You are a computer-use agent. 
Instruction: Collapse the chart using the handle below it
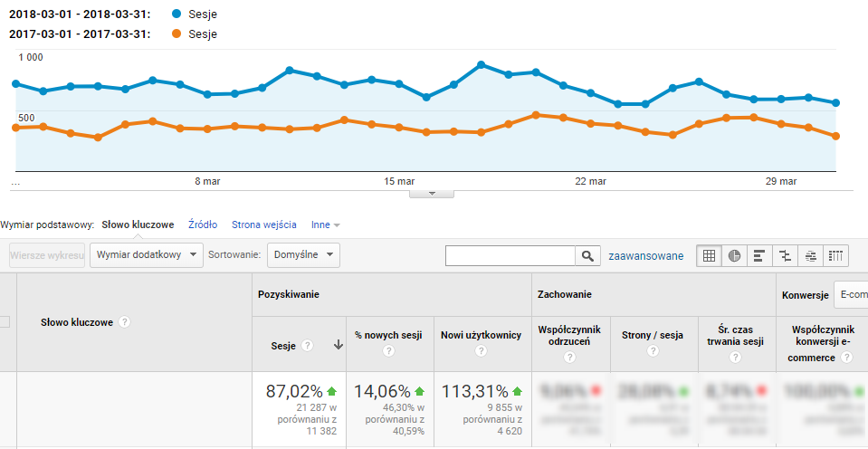point(432,193)
